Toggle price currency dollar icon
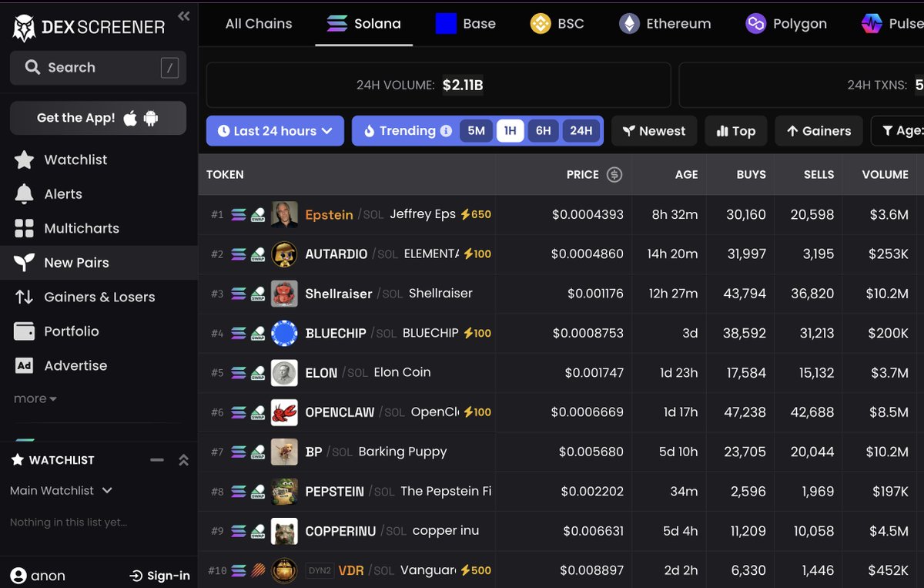This screenshot has width=924, height=588. pos(614,174)
